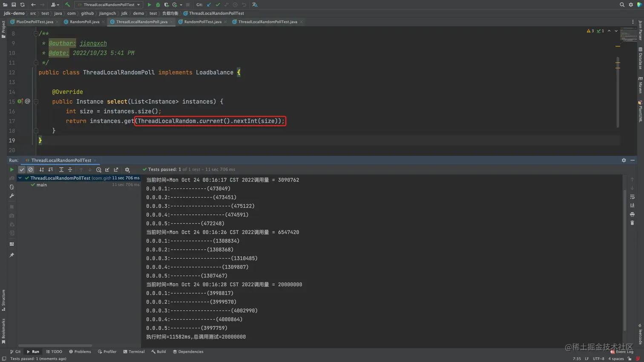Run with coverage using the shield icon
644x362 pixels.
(166, 5)
